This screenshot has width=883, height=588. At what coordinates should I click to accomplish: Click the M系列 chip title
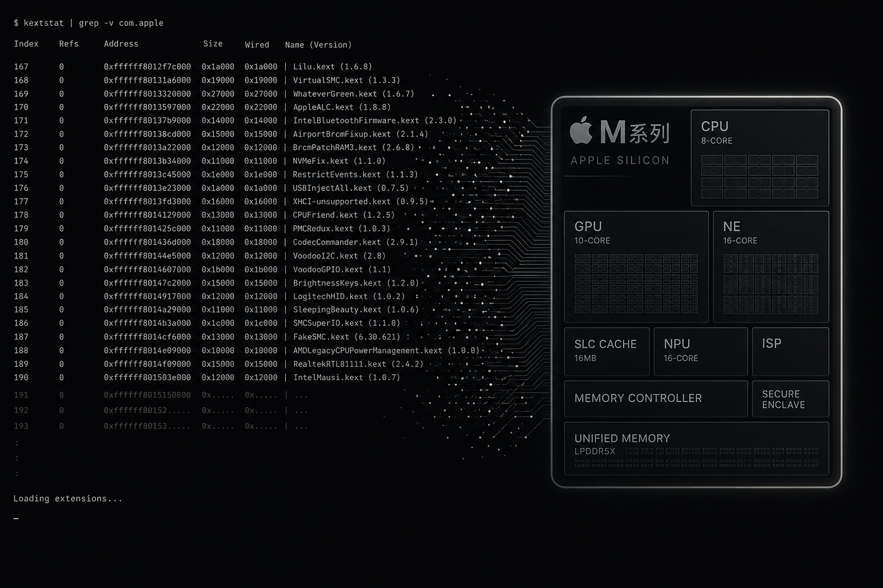coord(634,132)
